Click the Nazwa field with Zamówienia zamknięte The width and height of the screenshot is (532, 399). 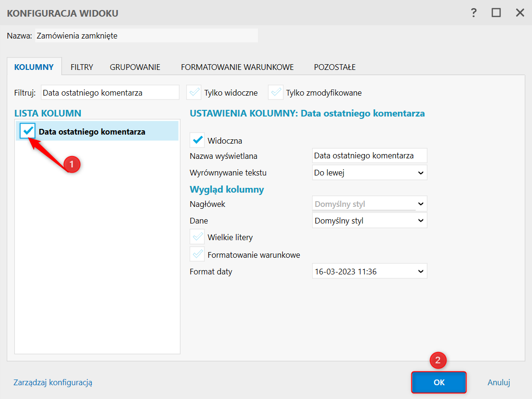click(x=146, y=36)
